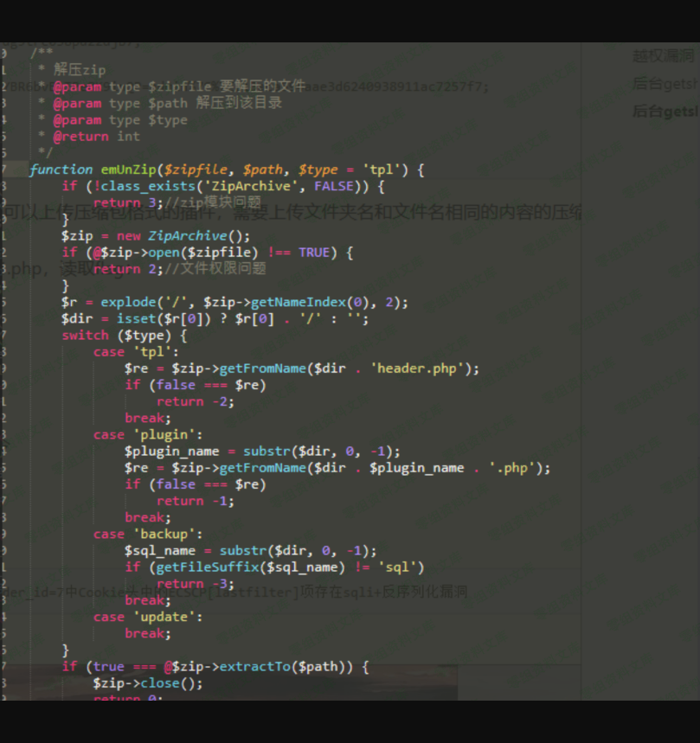Viewport: 700px width, 743px height.
Task: Click the switch ($type) statement
Action: [x=124, y=336]
